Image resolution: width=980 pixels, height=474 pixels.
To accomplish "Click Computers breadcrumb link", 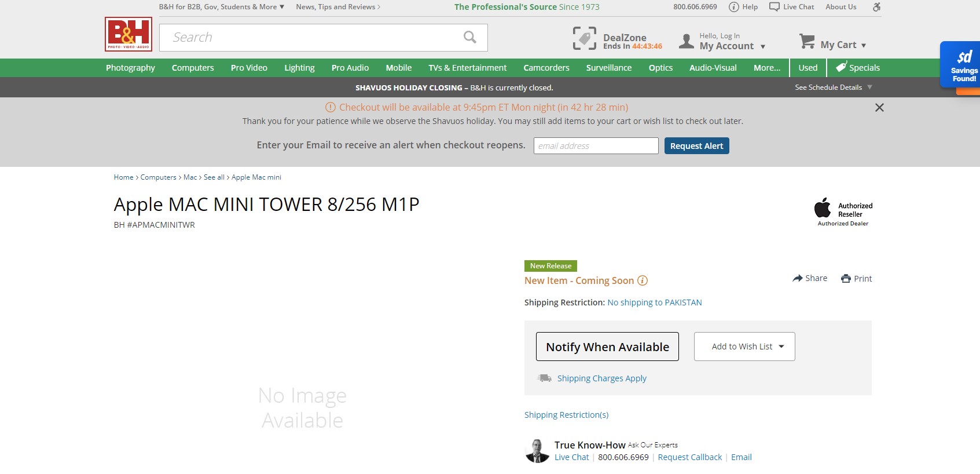I will (159, 177).
